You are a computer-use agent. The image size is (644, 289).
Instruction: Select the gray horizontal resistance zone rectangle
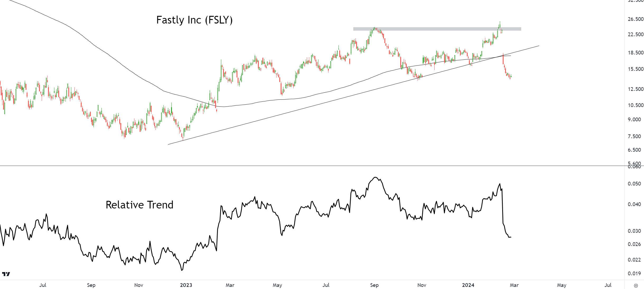click(x=437, y=29)
